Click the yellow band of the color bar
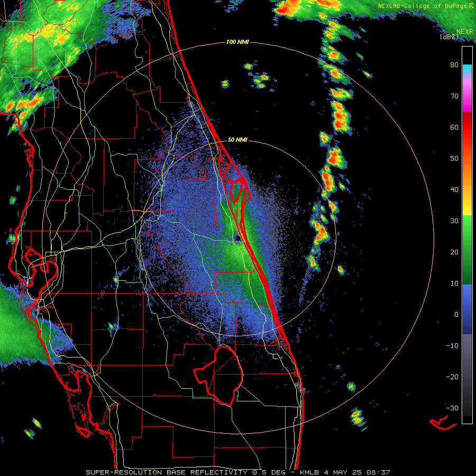 click(x=467, y=209)
